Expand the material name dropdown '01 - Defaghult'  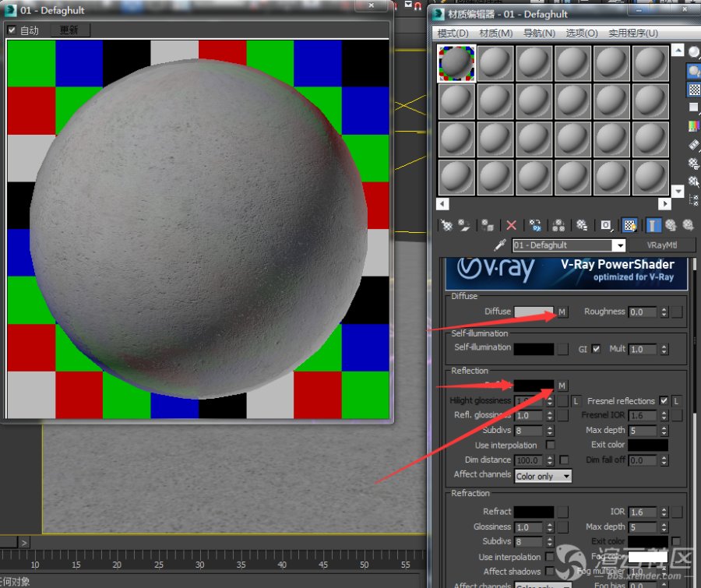click(619, 245)
